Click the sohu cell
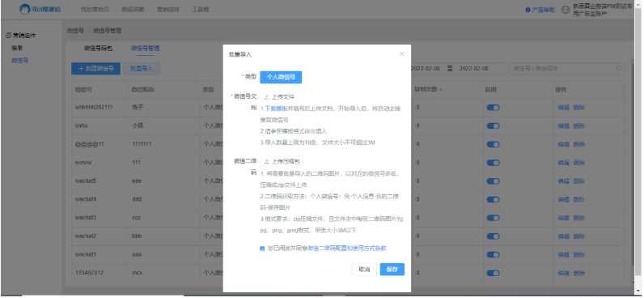This screenshot has width=644, height=298. (82, 126)
